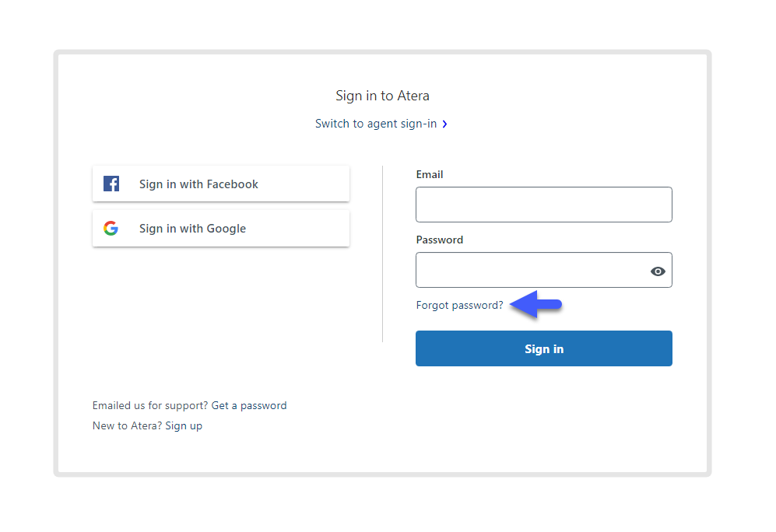The height and width of the screenshot is (532, 776).
Task: Choose Sign in with Google
Action: click(221, 228)
